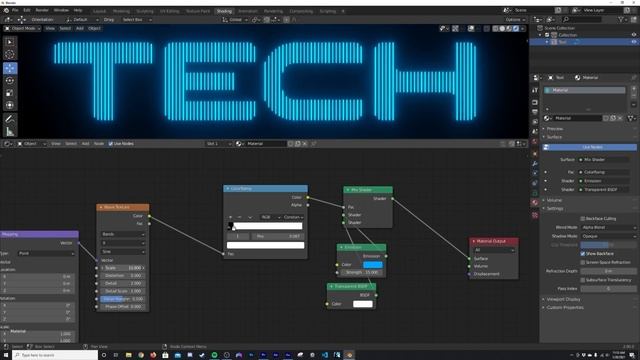The height and width of the screenshot is (360, 640).
Task: Select the Cursor tool in viewport toolbar
Action: [10, 54]
